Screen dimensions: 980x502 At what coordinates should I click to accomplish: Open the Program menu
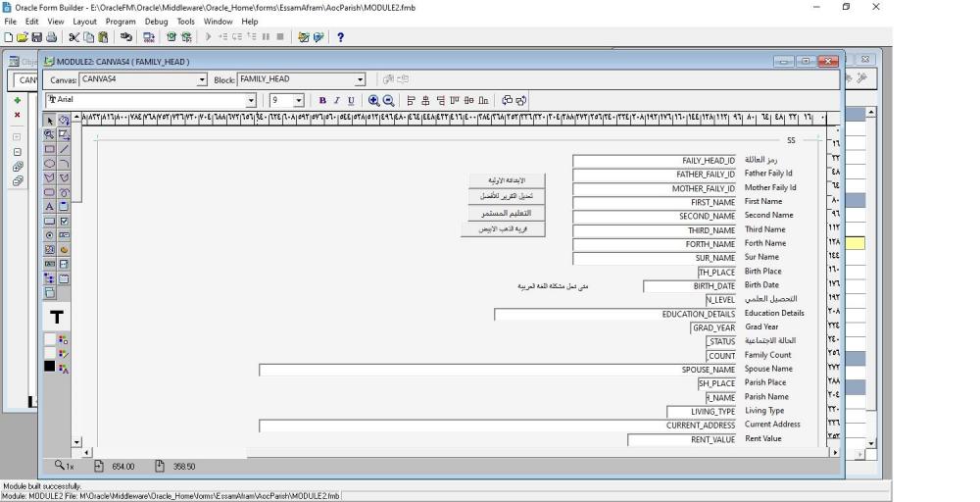coord(121,21)
